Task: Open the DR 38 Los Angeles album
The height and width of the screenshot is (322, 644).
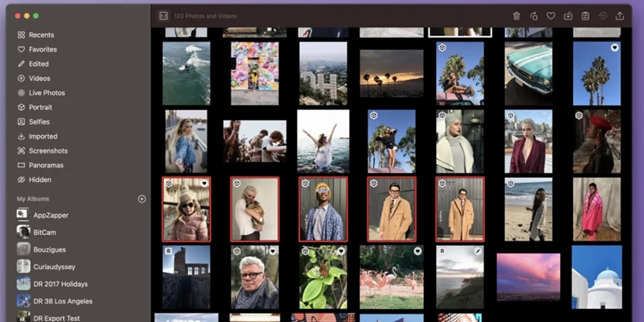Action: [x=62, y=301]
